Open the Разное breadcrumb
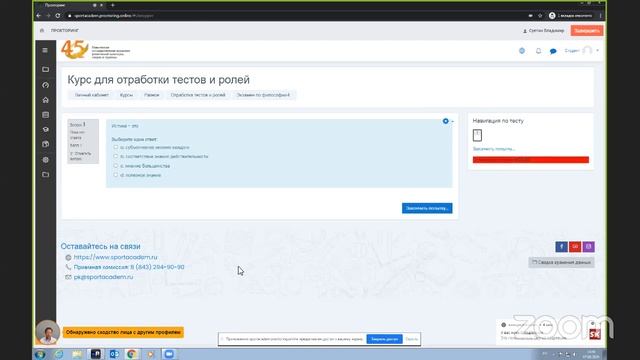This screenshot has width=640, height=360. (x=151, y=95)
